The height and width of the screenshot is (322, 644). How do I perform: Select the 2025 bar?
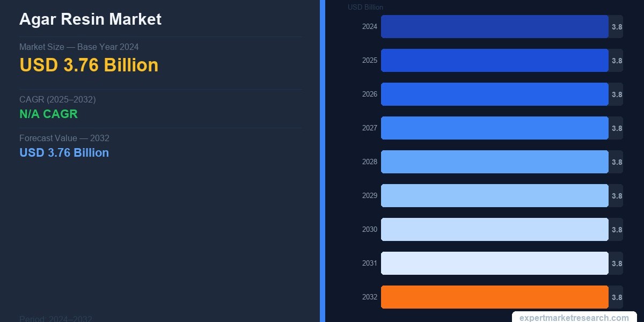tap(494, 61)
